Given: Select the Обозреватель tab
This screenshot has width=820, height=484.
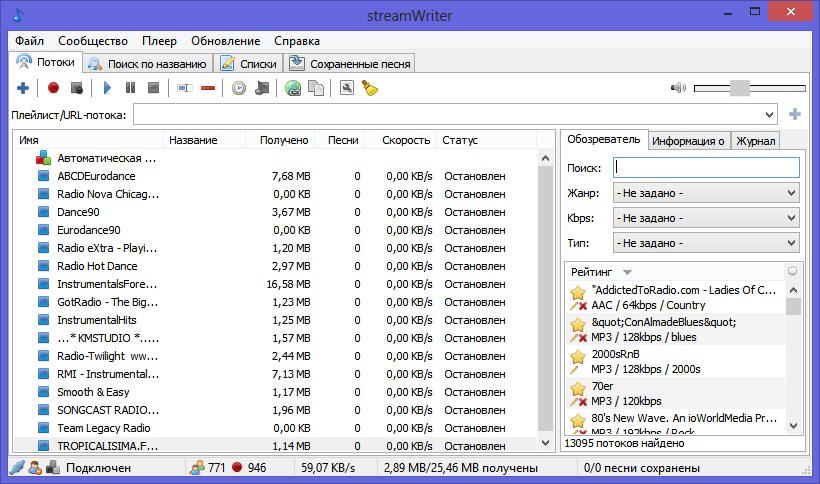Looking at the screenshot, I should coord(604,139).
